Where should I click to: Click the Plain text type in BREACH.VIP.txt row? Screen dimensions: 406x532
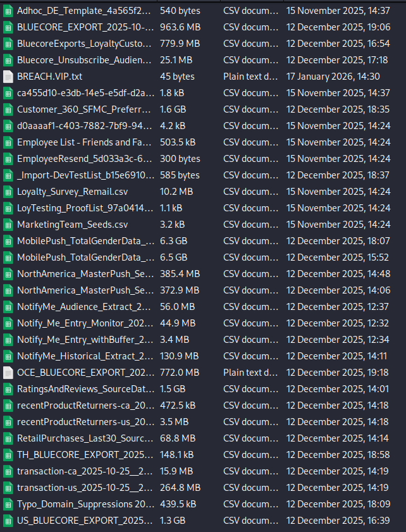coord(250,77)
